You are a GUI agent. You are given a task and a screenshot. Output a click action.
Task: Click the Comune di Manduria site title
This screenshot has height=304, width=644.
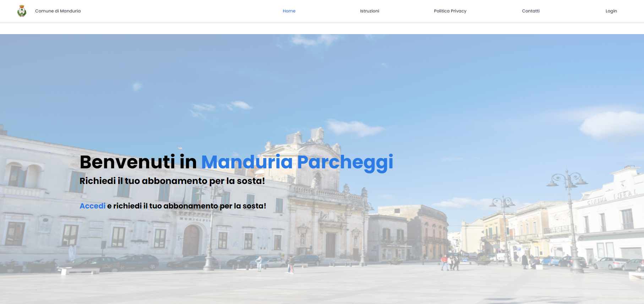(x=58, y=11)
